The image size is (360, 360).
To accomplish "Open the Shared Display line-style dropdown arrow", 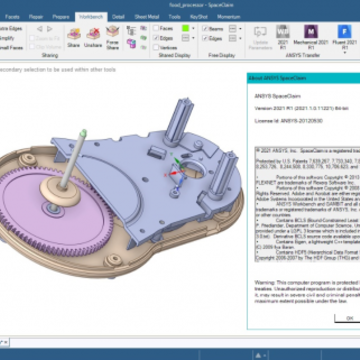I will point(193,38).
